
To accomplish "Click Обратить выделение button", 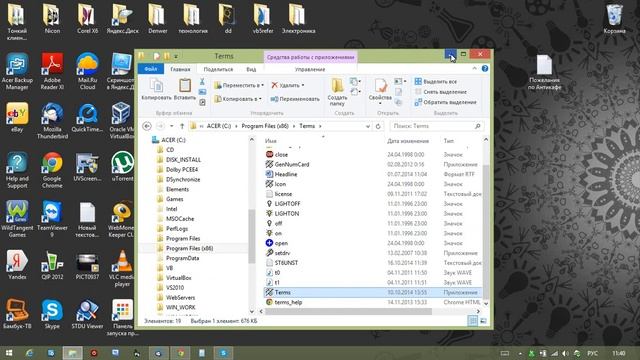I will pyautogui.click(x=445, y=102).
